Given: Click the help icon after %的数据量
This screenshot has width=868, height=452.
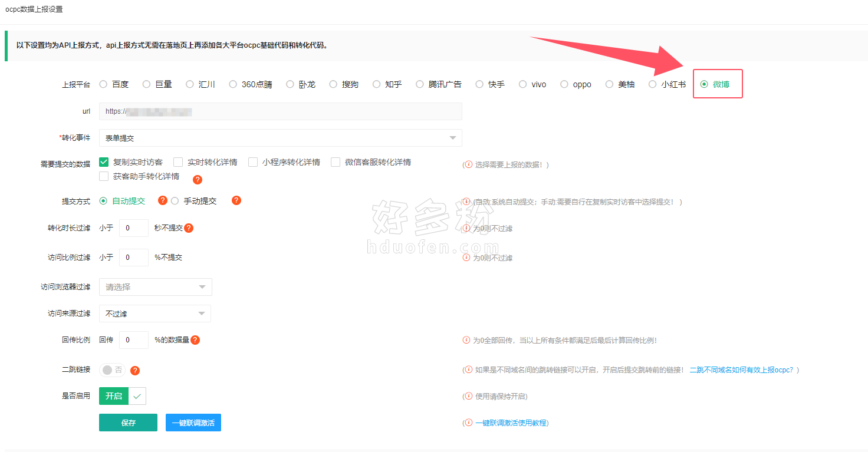Looking at the screenshot, I should click(x=195, y=340).
